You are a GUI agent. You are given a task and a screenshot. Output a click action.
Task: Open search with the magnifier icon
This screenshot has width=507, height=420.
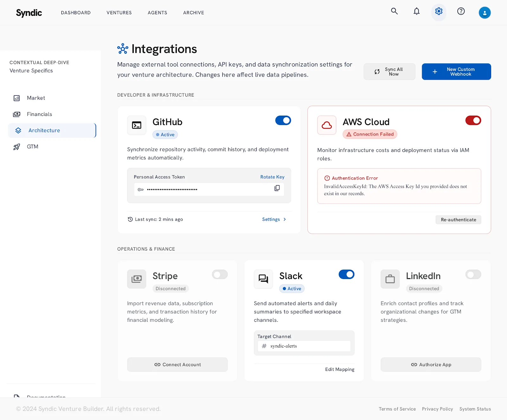(394, 11)
